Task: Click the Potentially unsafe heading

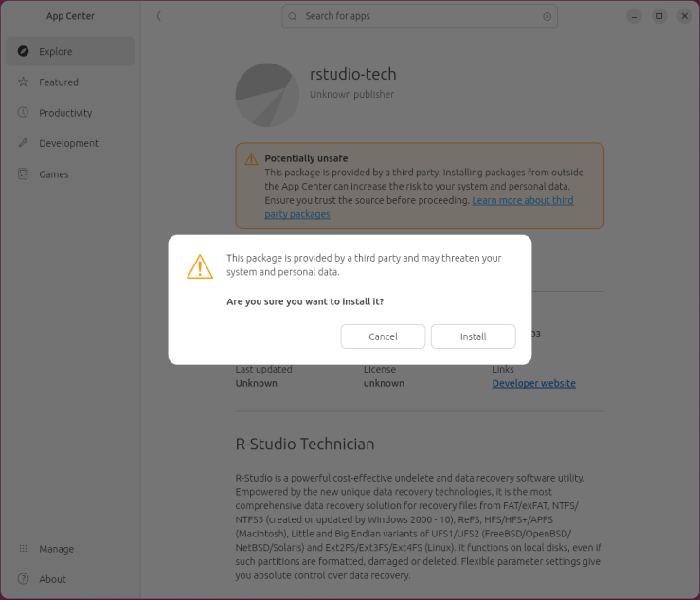Action: 306,158
